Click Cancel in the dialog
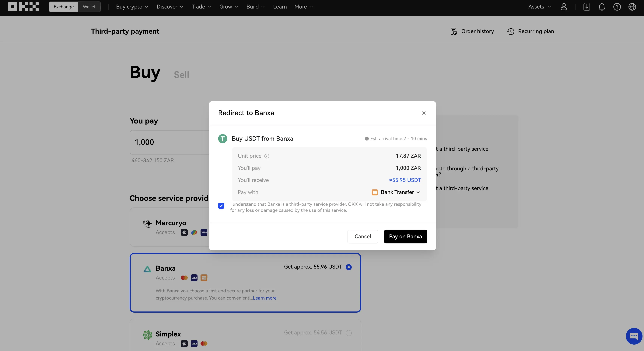644x351 pixels. pos(362,237)
